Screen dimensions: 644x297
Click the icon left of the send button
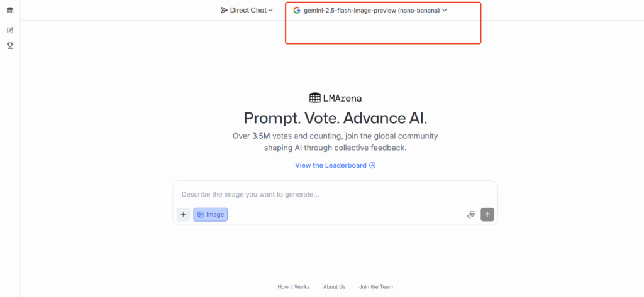pos(470,215)
